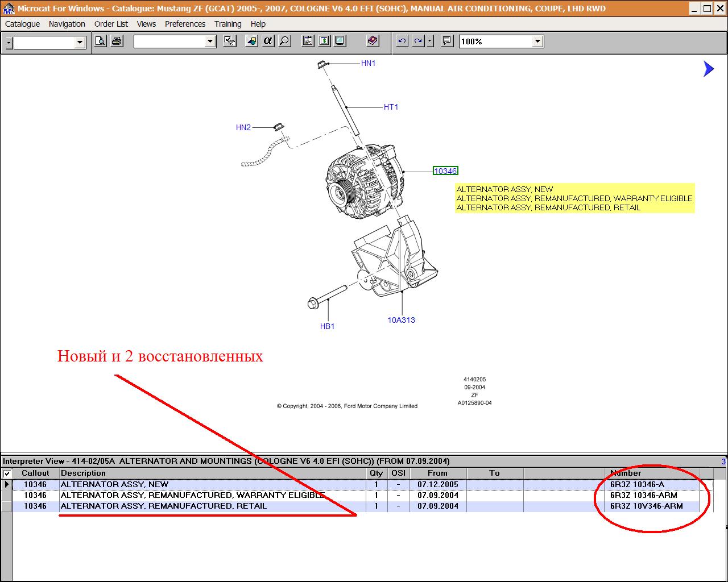Open the book help icon

click(373, 41)
